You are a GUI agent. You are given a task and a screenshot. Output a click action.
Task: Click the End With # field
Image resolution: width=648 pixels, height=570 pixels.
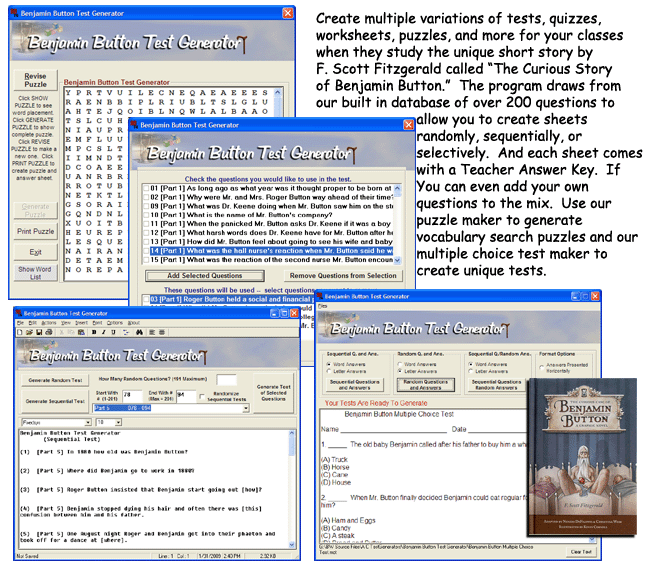[x=186, y=396]
